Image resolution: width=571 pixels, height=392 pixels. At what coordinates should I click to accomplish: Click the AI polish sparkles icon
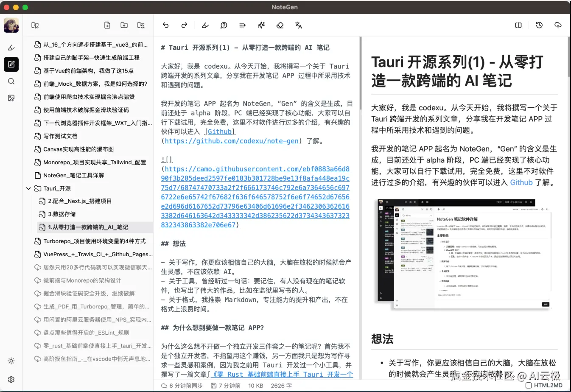[261, 25]
